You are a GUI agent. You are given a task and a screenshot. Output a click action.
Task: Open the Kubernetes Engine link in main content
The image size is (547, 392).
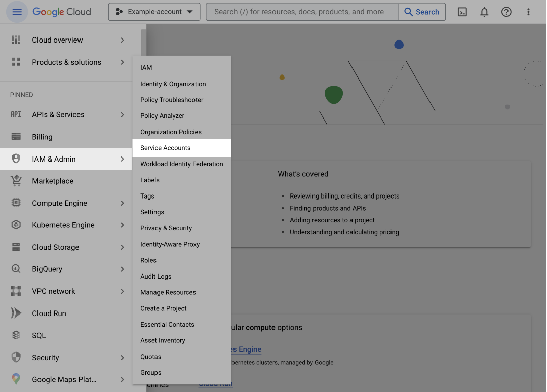[x=246, y=349]
